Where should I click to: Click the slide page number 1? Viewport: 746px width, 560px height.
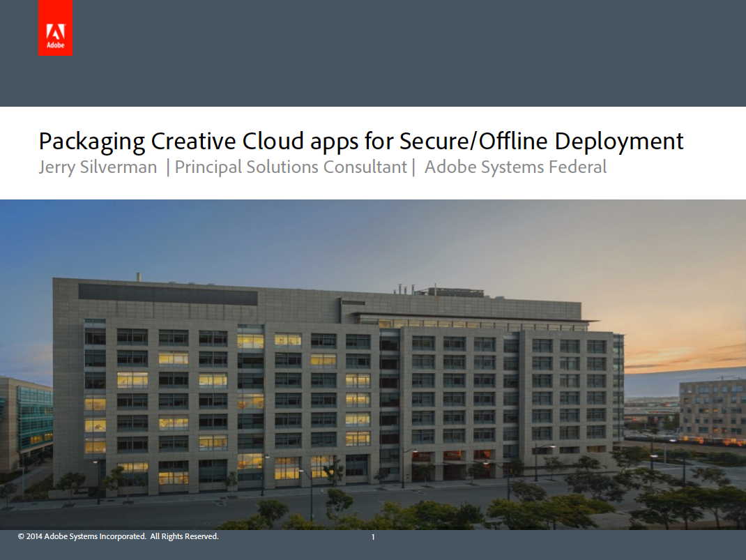point(373,538)
